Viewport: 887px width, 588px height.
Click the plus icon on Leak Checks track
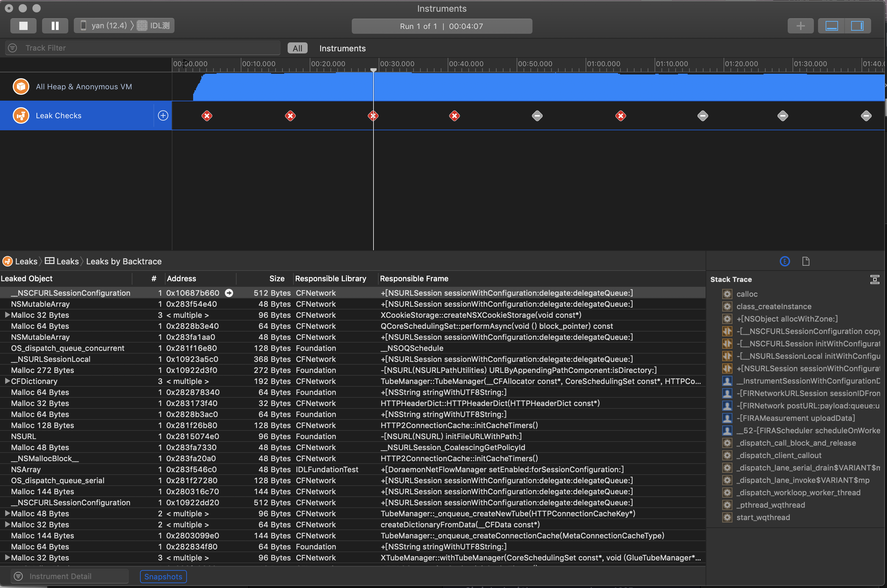click(163, 115)
